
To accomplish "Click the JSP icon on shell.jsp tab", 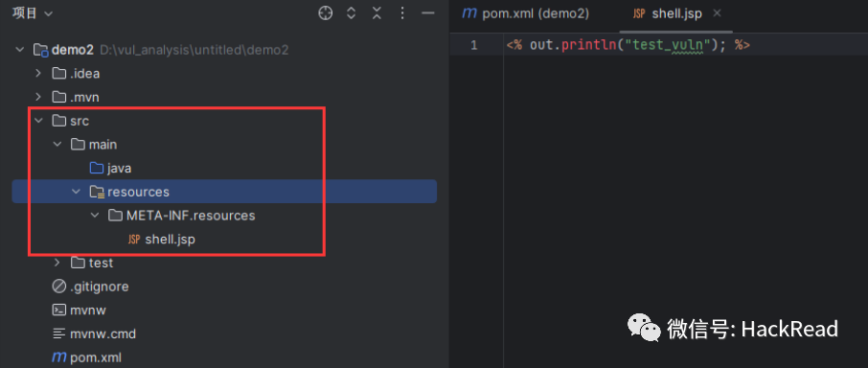I will 639,13.
